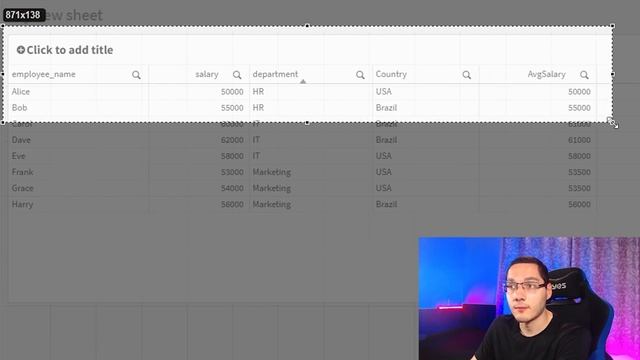Click the Country column header

391,74
